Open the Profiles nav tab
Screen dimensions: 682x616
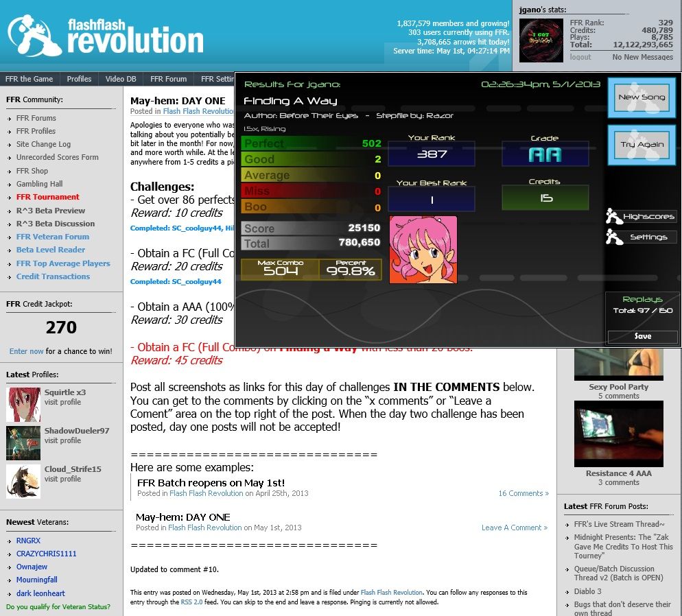tap(79, 79)
